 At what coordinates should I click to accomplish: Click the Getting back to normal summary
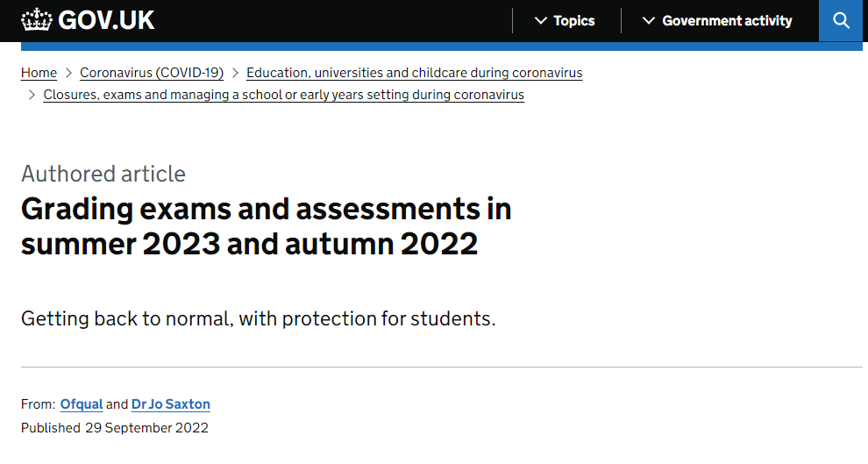click(x=259, y=319)
